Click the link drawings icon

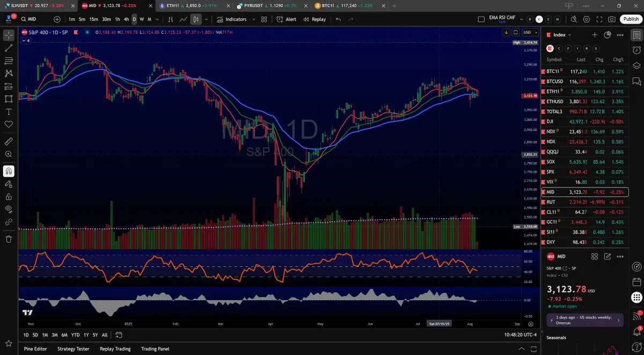(9, 222)
